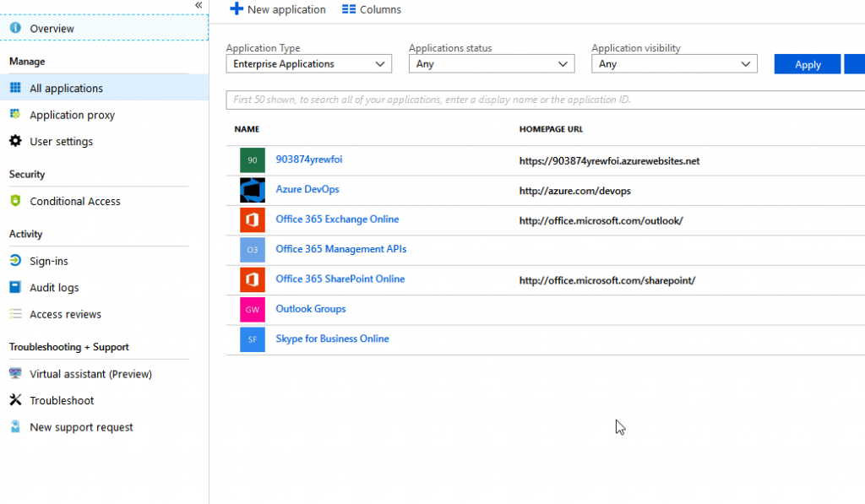This screenshot has width=865, height=504.
Task: Click the User settings gear icon
Action: 15,141
